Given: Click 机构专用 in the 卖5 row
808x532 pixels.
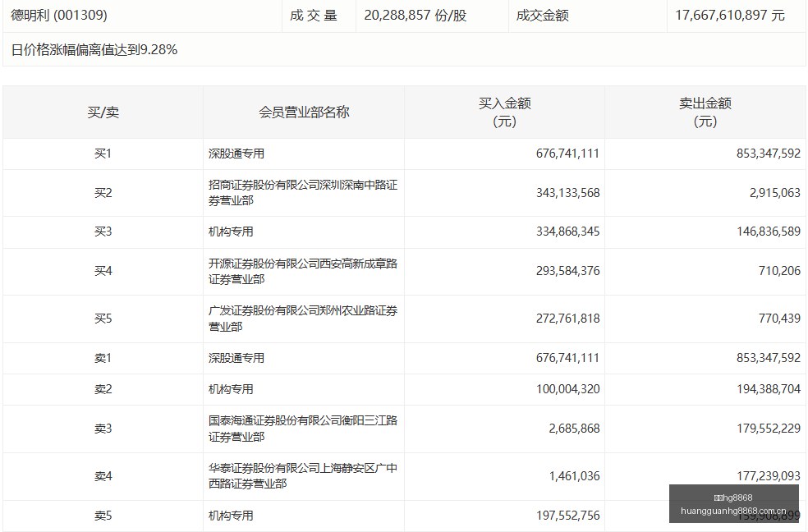Looking at the screenshot, I should tap(231, 516).
